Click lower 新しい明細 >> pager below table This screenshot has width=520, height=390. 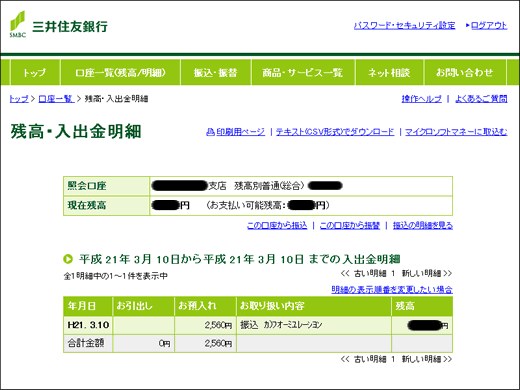pos(427,359)
